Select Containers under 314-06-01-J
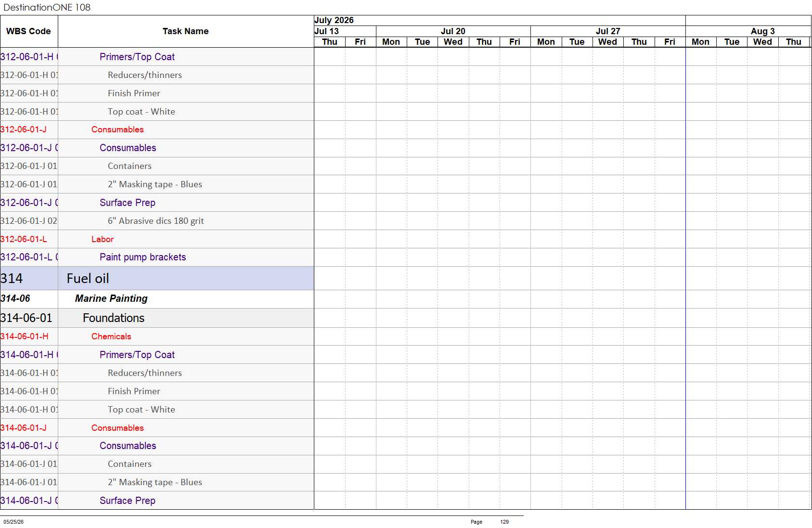 (x=129, y=464)
